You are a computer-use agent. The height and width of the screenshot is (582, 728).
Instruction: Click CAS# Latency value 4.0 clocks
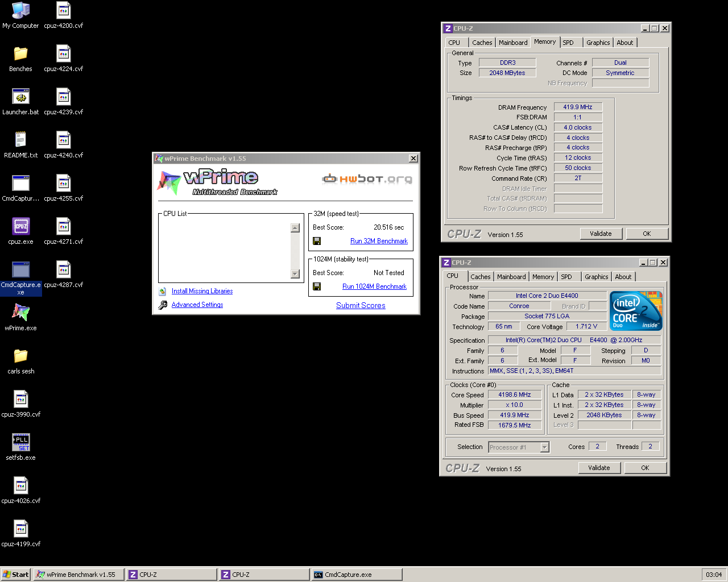pyautogui.click(x=578, y=127)
